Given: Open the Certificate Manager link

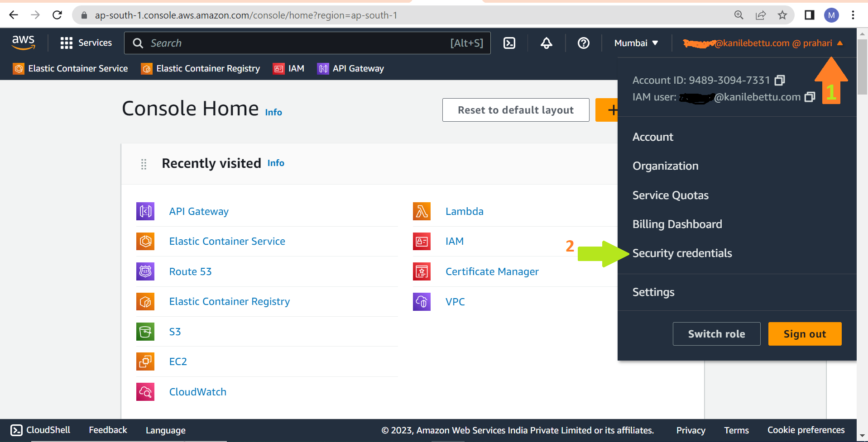Looking at the screenshot, I should click(x=492, y=271).
